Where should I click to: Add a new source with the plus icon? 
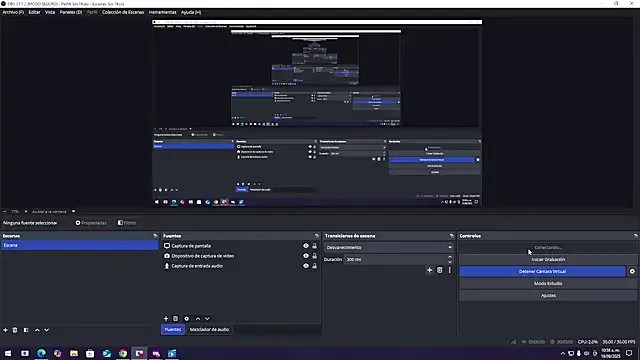(166, 319)
